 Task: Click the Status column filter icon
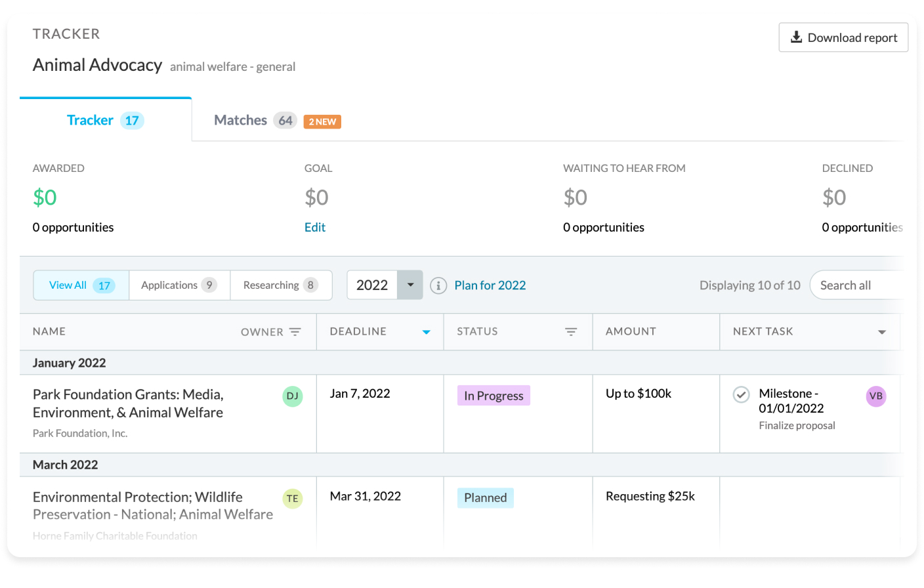pos(571,332)
